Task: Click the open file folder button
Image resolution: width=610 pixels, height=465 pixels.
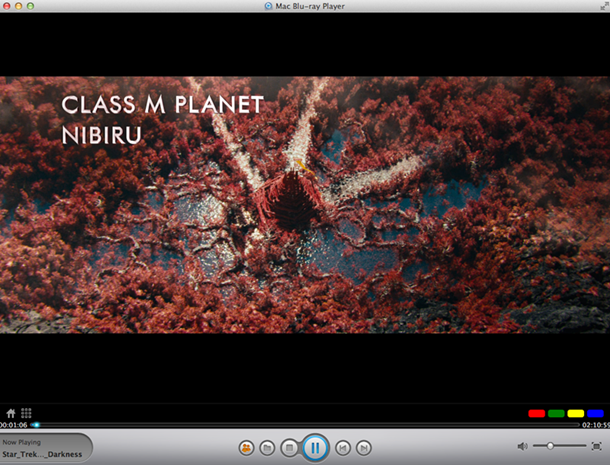Action: click(267, 447)
